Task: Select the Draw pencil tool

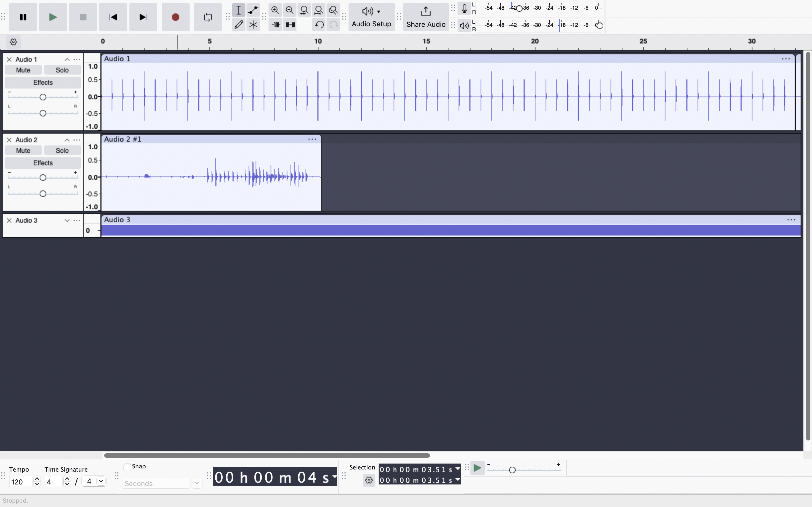Action: pos(238,24)
